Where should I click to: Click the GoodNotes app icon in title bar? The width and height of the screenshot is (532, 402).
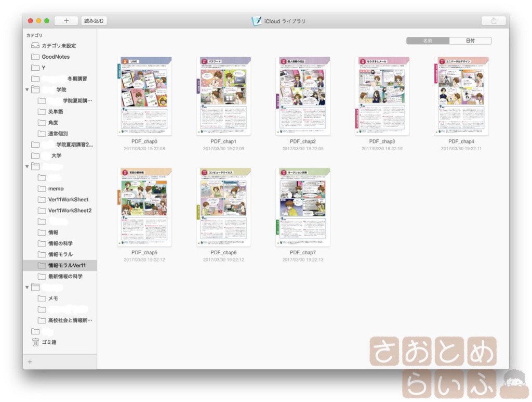(257, 21)
